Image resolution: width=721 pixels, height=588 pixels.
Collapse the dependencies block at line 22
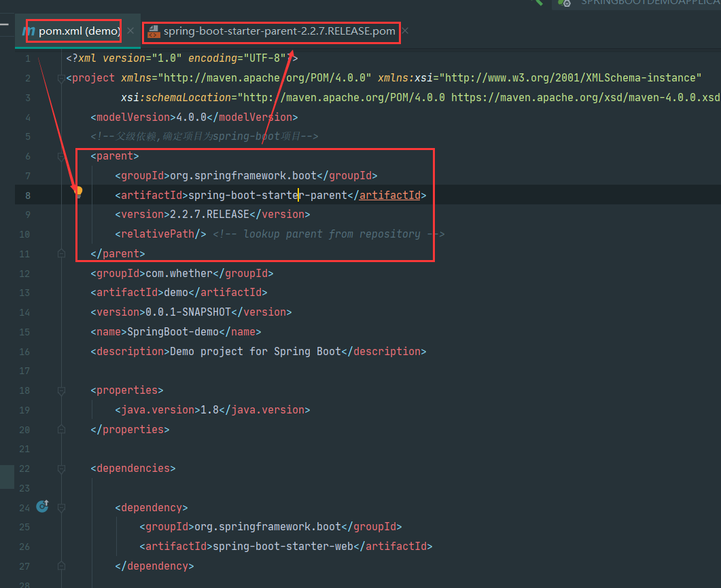click(61, 469)
